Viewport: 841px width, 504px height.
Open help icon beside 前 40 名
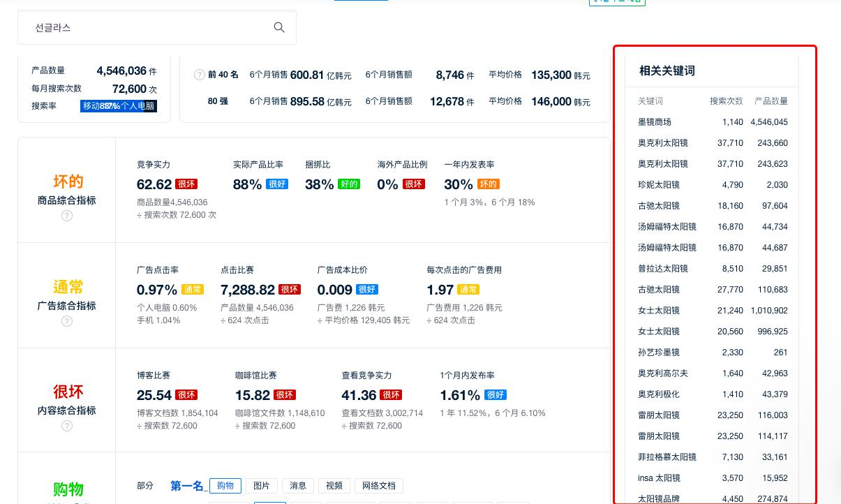[200, 75]
